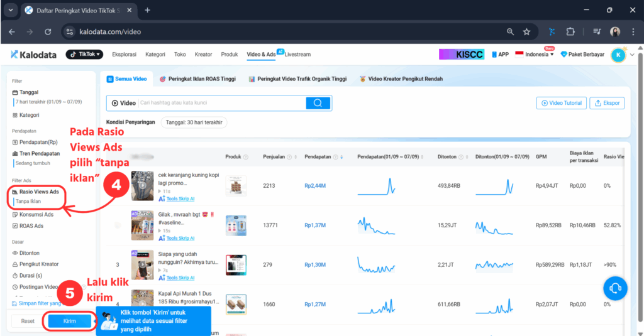Open the TikTok platform dropdown
The image size is (644, 336).
[85, 54]
